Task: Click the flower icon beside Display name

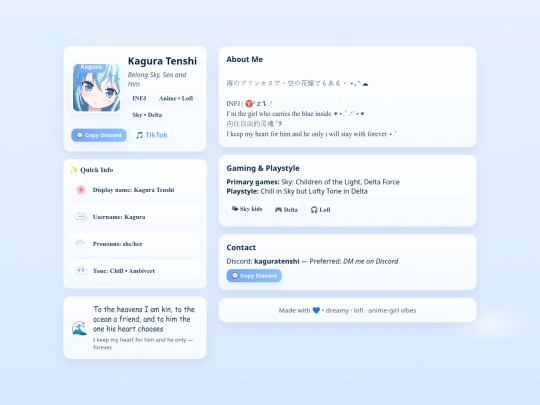Action: point(81,190)
